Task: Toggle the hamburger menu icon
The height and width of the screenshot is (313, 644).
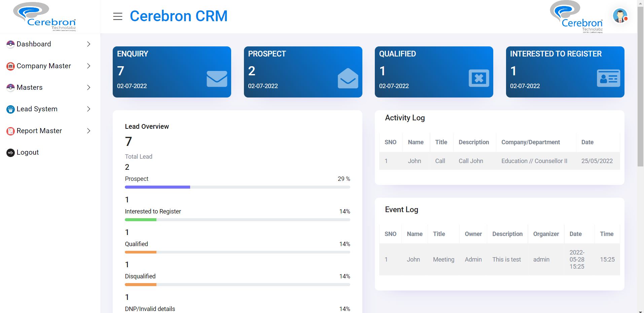Action: point(117,16)
